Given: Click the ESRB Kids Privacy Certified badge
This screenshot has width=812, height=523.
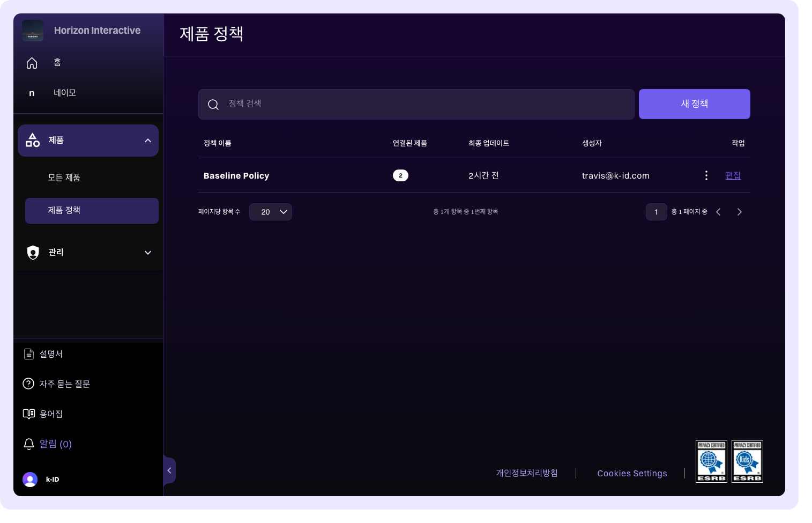Looking at the screenshot, I should [747, 461].
